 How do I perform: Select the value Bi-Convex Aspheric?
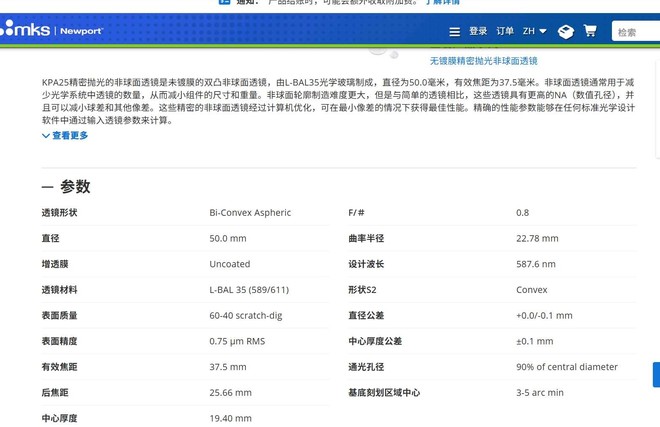click(250, 213)
